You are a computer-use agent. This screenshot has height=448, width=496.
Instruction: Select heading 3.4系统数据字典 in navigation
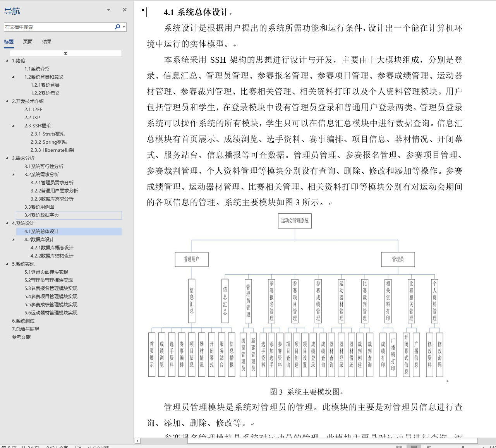click(x=43, y=215)
